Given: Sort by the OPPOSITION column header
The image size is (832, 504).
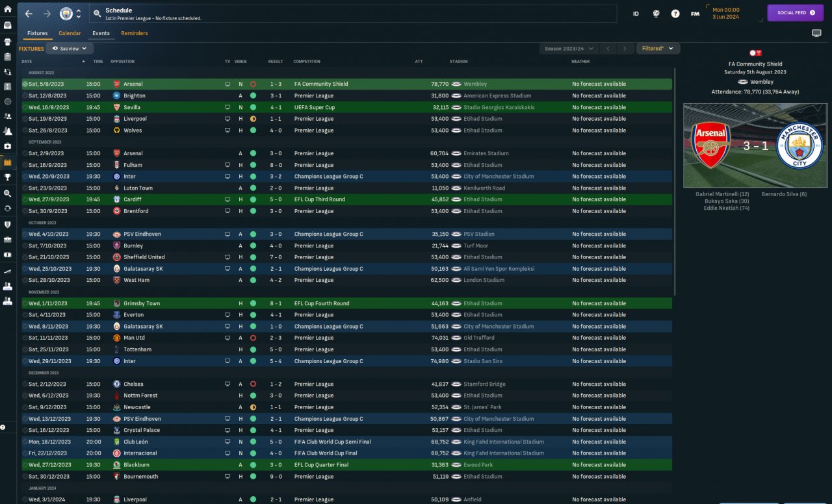Looking at the screenshot, I should [122, 62].
